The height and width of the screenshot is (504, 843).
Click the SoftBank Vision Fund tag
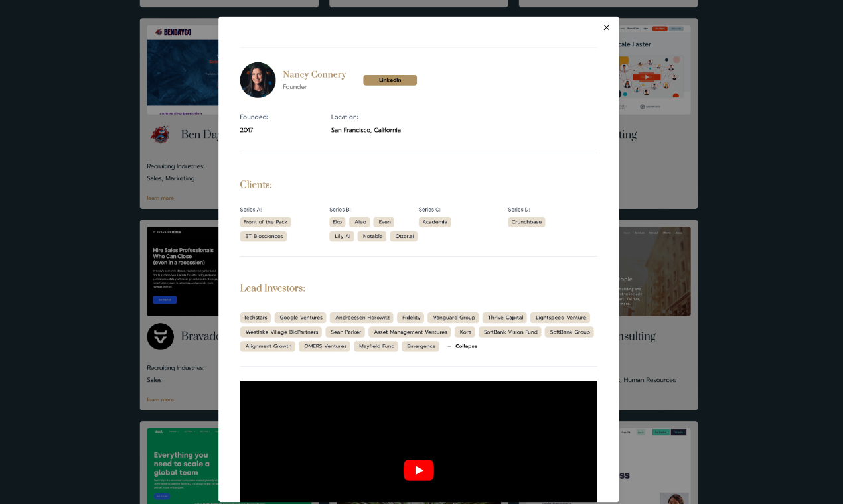click(x=510, y=332)
